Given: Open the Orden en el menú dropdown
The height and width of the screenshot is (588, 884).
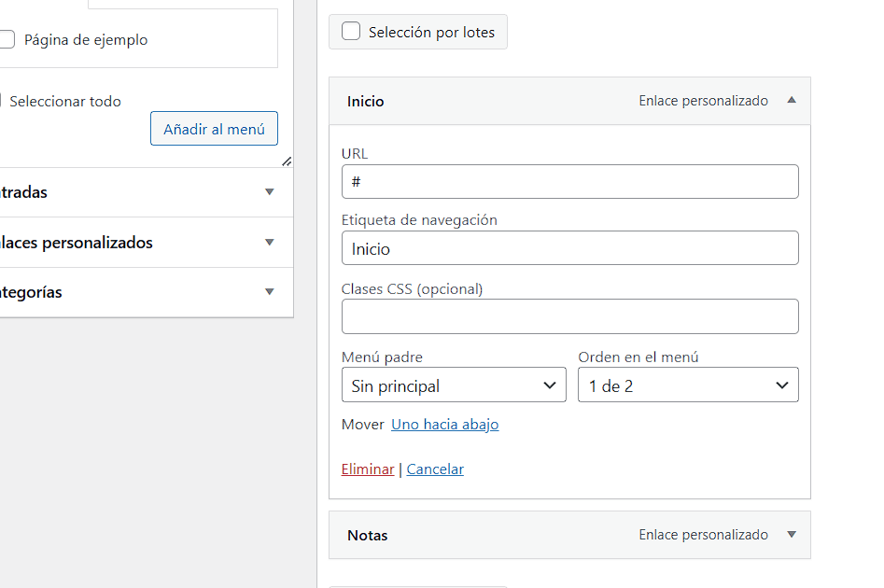Looking at the screenshot, I should point(688,385).
